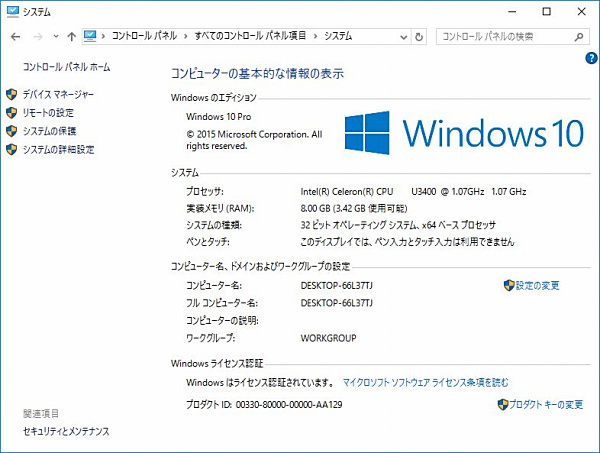Click shield icon beside デバイス マネージャー
Image resolution: width=600 pixels, height=453 pixels.
[x=12, y=94]
